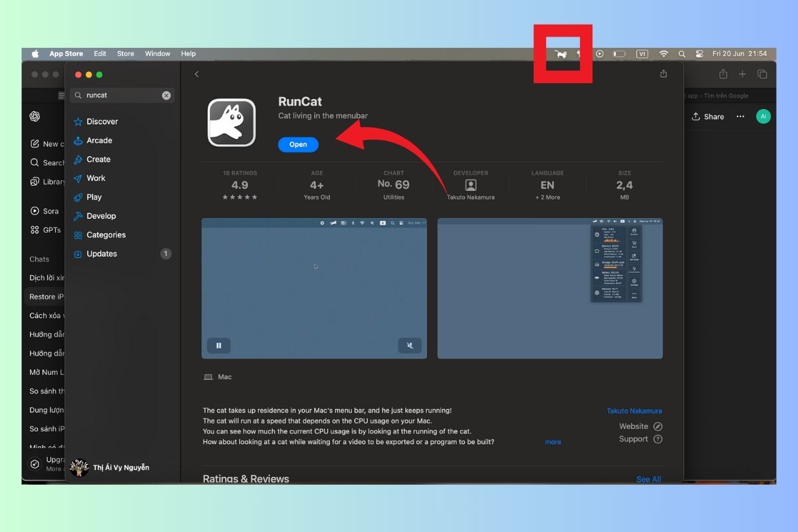Open the chat starting with "Dung lượn"
This screenshot has width=798, height=532.
pos(47,410)
